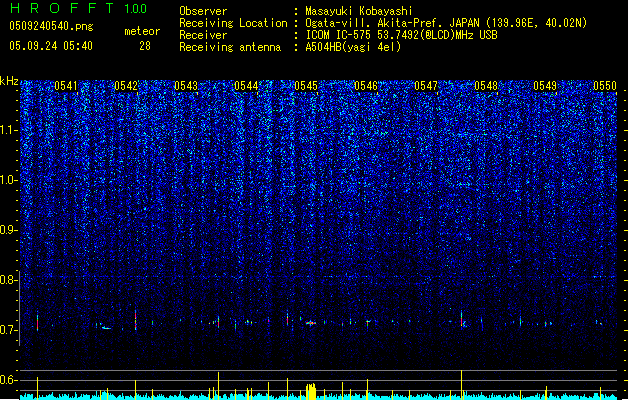The image size is (629, 400).
Task: Click the yellow spike cluster at 0545 in power graph
Action: pyautogui.click(x=311, y=391)
